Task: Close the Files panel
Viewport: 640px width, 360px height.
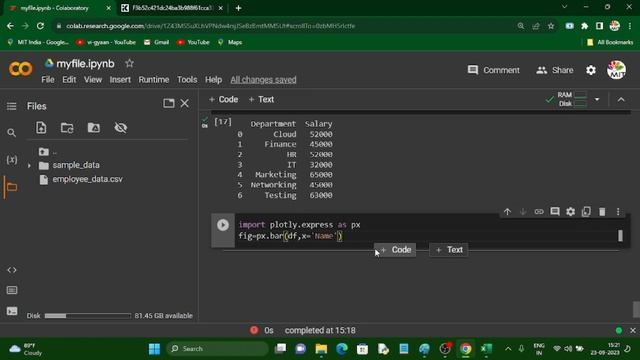Action: 184,103
